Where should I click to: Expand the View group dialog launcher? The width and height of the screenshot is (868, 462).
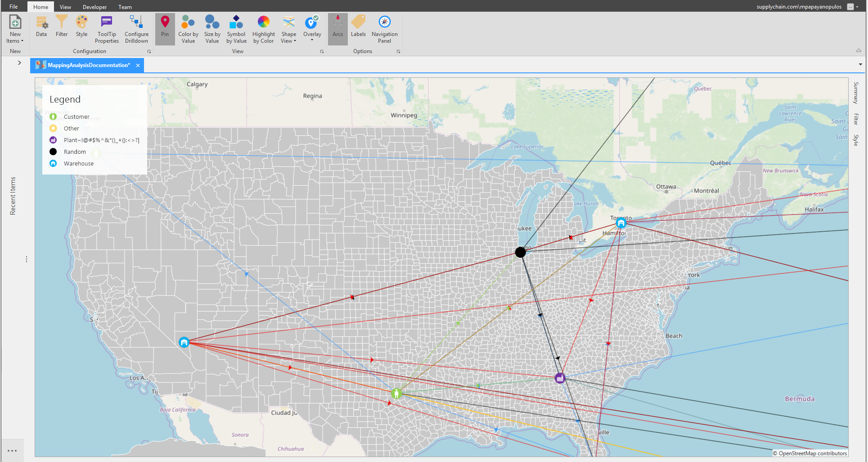322,52
